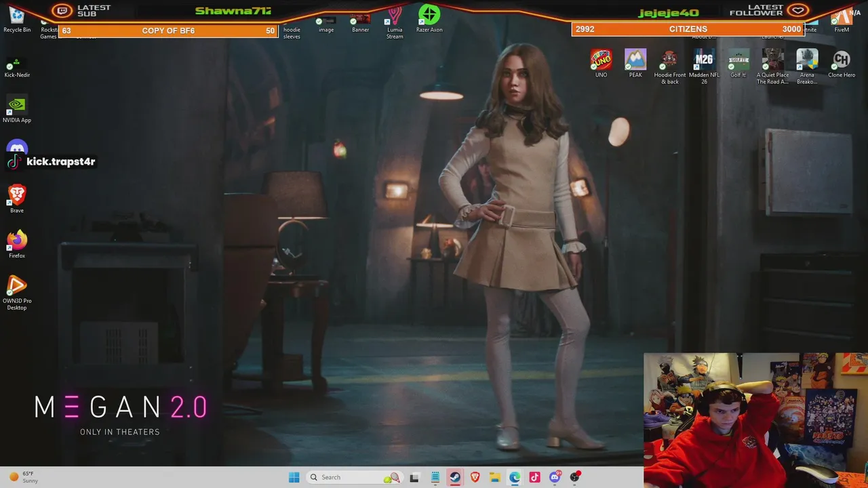Launch the NVIDIA App shortcut
The width and height of the screenshot is (868, 488).
point(17,110)
